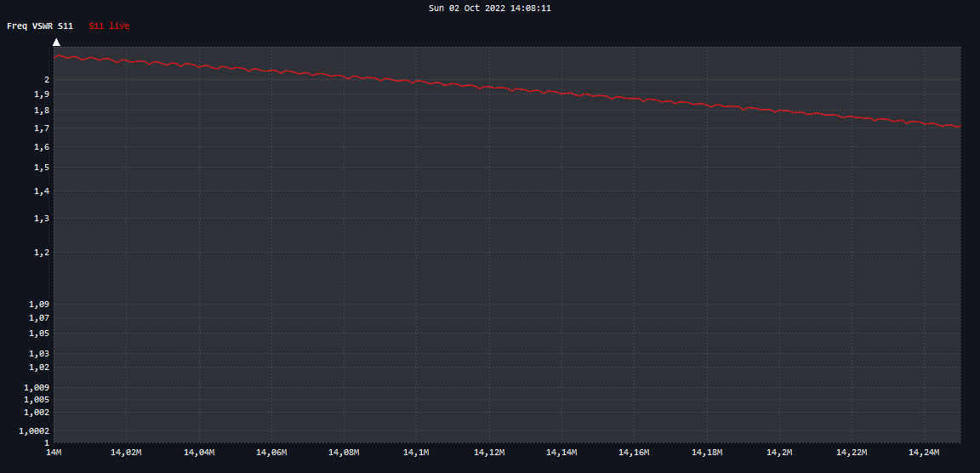This screenshot has width=980, height=473.
Task: Click the red trace at its right end
Action: pyautogui.click(x=959, y=127)
